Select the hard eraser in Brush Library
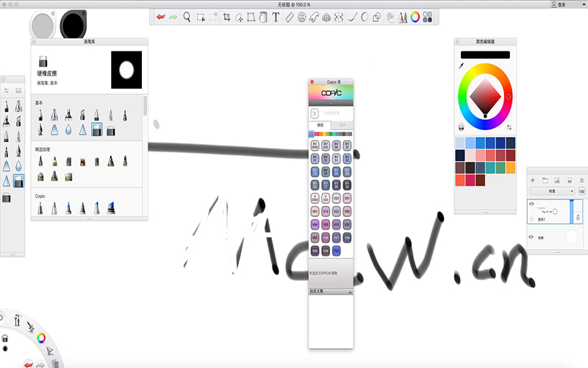The width and height of the screenshot is (588, 368). click(x=97, y=130)
